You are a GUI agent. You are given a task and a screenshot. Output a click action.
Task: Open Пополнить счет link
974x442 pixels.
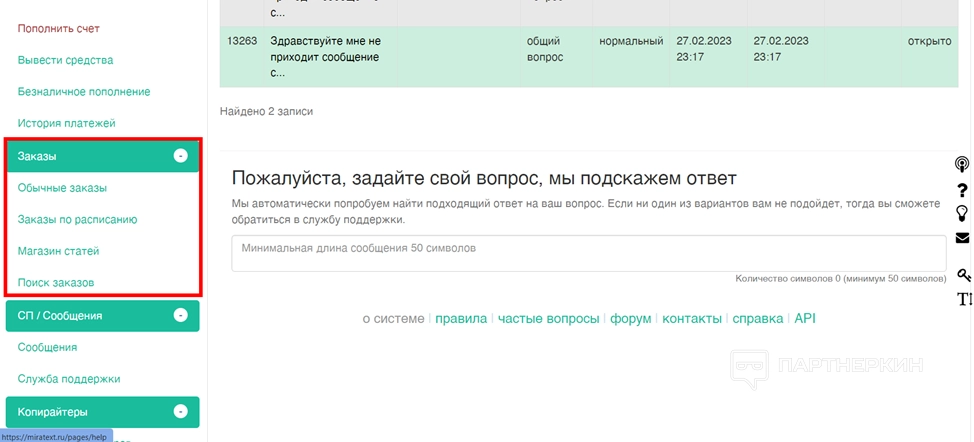[x=58, y=29]
